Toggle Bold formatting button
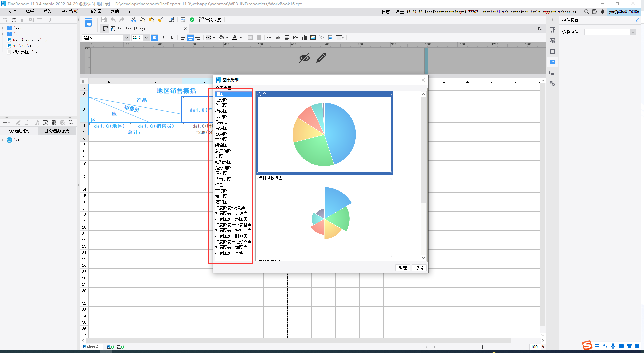 [155, 38]
